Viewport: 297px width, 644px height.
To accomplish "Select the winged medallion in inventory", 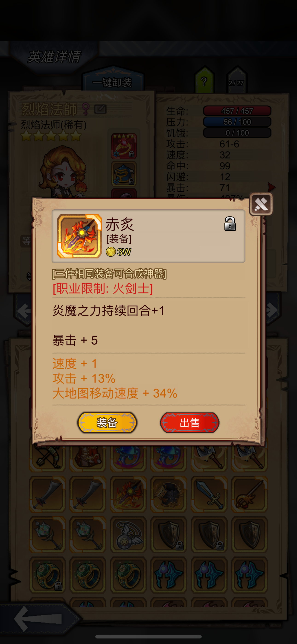I will tap(128, 535).
